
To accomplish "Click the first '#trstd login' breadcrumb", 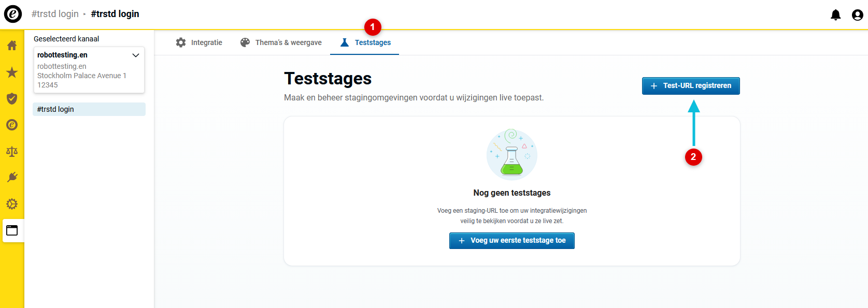I will click(x=55, y=14).
